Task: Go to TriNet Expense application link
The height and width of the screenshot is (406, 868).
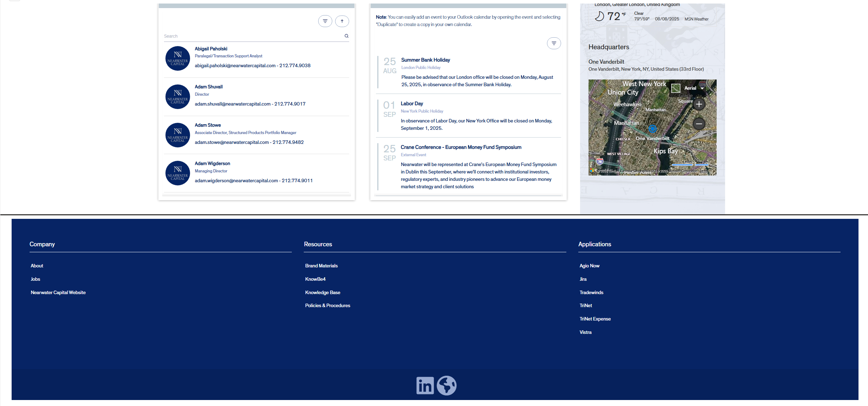Action: tap(595, 319)
